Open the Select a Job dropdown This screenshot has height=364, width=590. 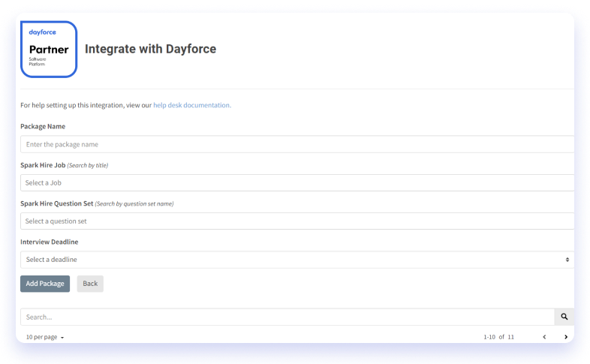297,183
